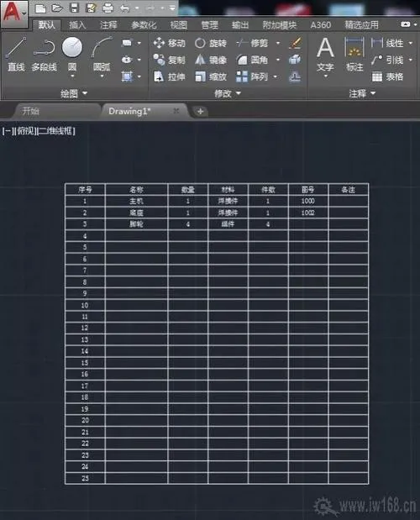Save the drawing from quick access toolbar
The image size is (420, 520).
click(x=74, y=8)
